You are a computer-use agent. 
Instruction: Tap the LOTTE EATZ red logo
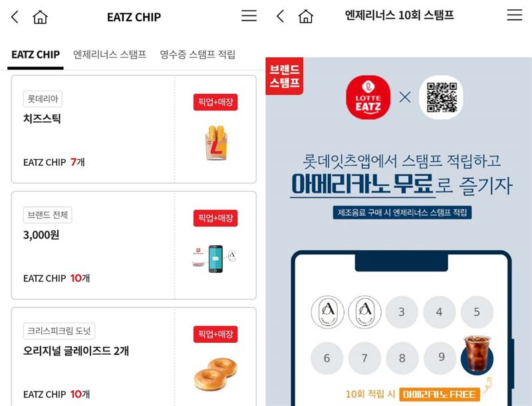tap(368, 97)
